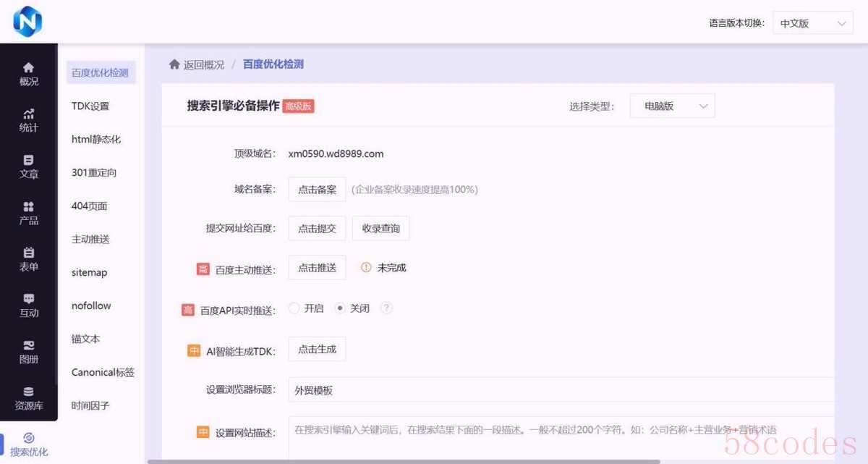Click the 点击备案 button

(317, 190)
